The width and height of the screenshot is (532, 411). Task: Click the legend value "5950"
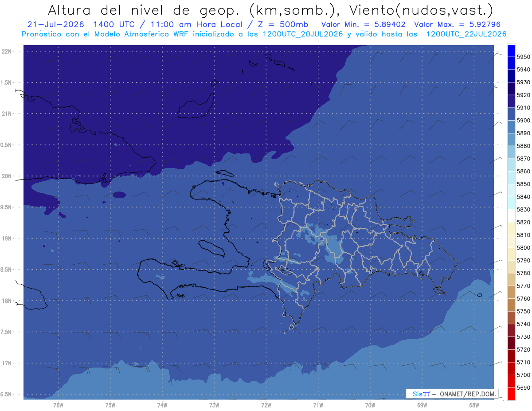(523, 57)
